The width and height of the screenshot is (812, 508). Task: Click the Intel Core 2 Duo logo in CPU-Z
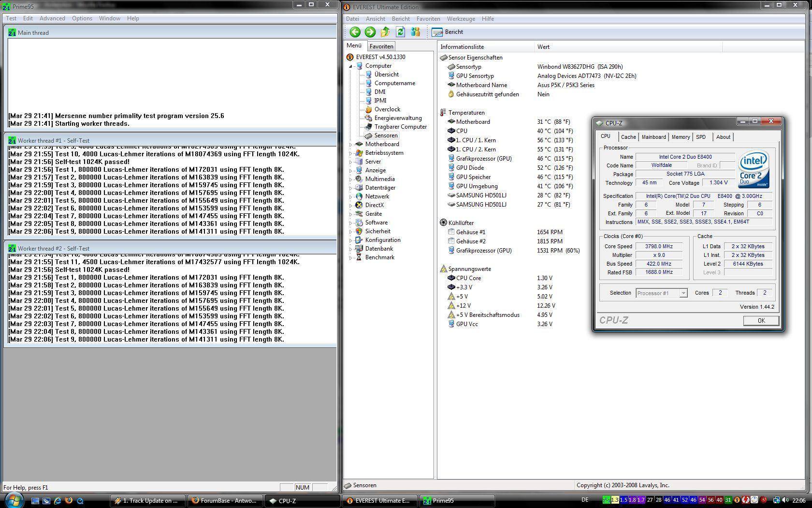point(754,170)
